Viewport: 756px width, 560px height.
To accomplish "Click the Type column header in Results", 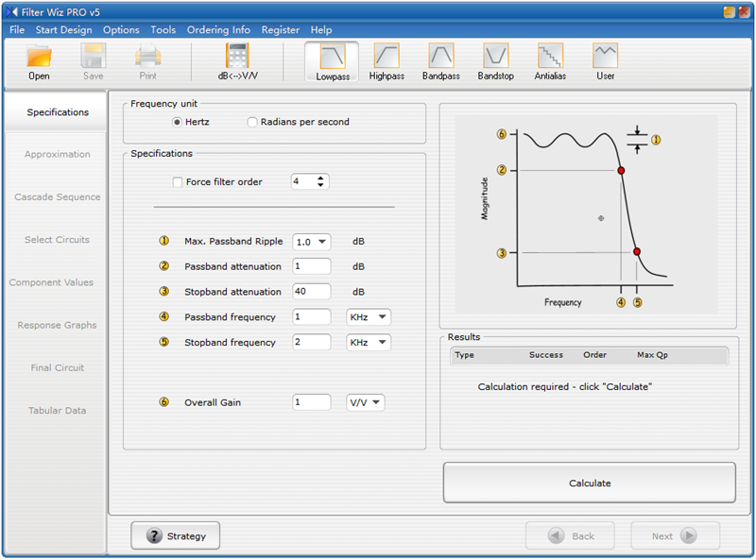I will point(464,355).
